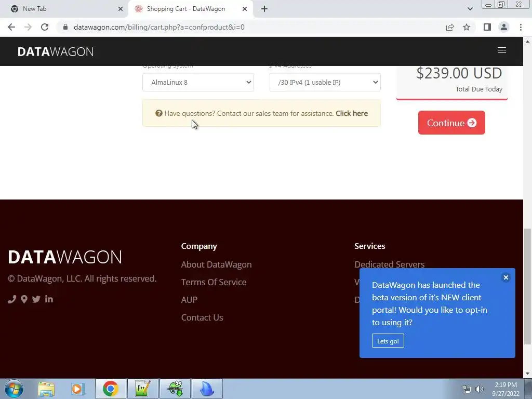Image resolution: width=532 pixels, height=399 pixels.
Task: Open the Contact Us link
Action: tap(202, 317)
